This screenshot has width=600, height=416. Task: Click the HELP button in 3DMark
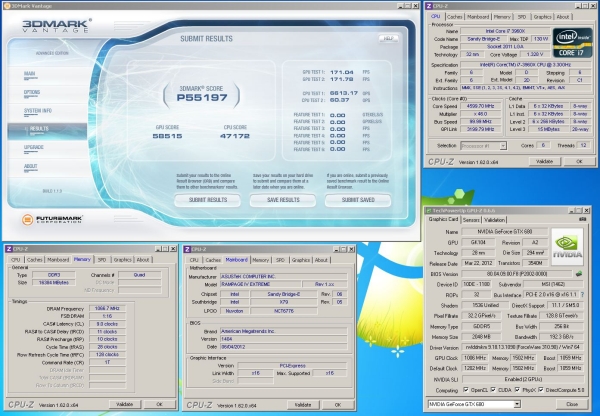point(388,38)
